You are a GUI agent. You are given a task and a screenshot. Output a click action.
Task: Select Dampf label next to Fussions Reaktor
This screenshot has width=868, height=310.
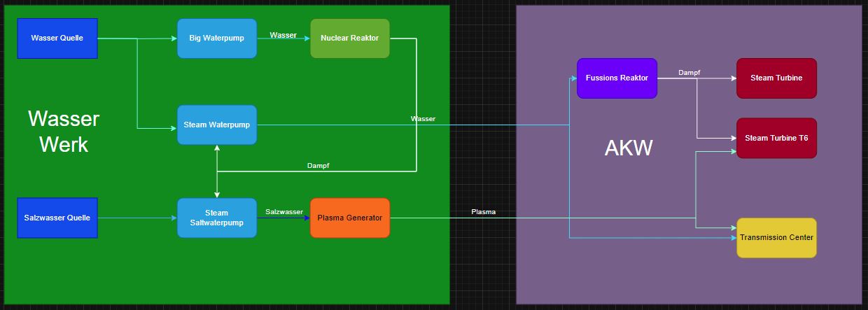click(x=689, y=73)
